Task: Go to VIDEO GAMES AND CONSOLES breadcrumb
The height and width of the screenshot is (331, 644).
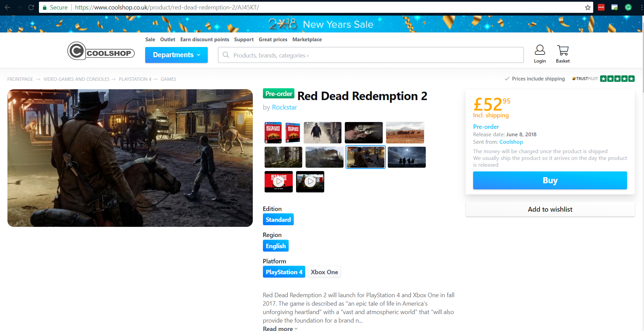Action: (x=76, y=79)
